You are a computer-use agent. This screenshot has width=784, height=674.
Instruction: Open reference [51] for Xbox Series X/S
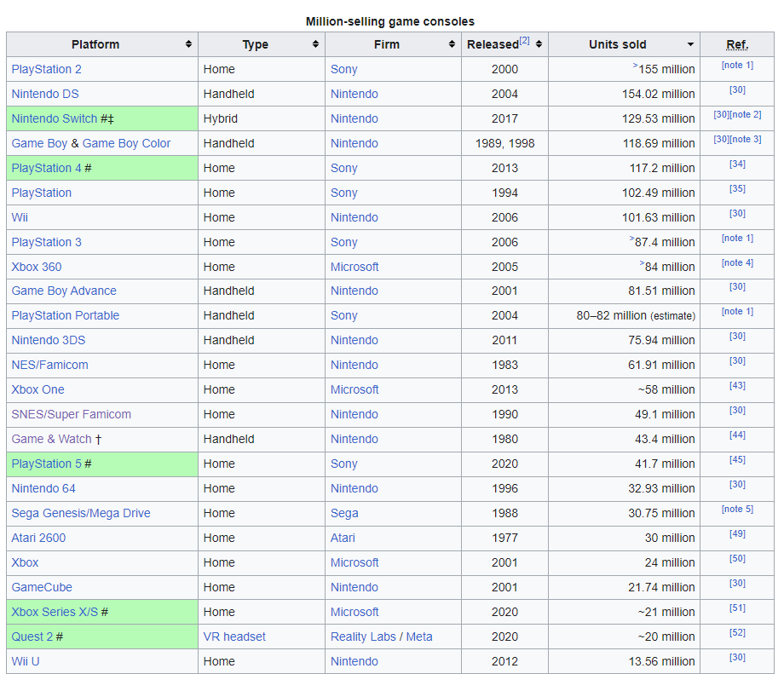coord(737,608)
